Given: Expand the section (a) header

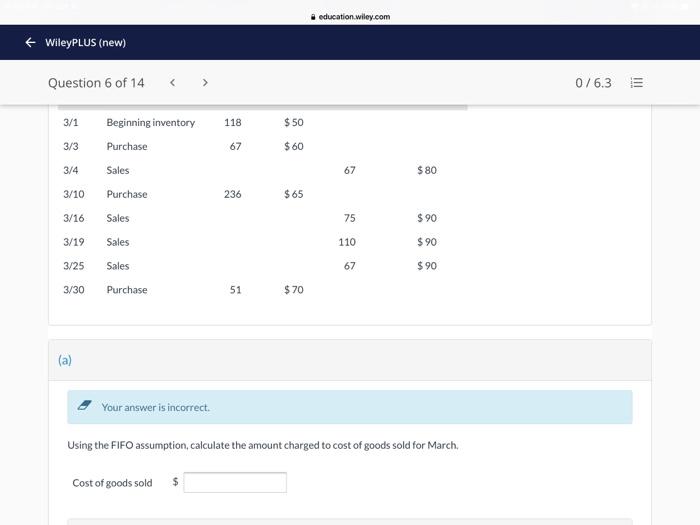Looking at the screenshot, I should click(x=350, y=360).
